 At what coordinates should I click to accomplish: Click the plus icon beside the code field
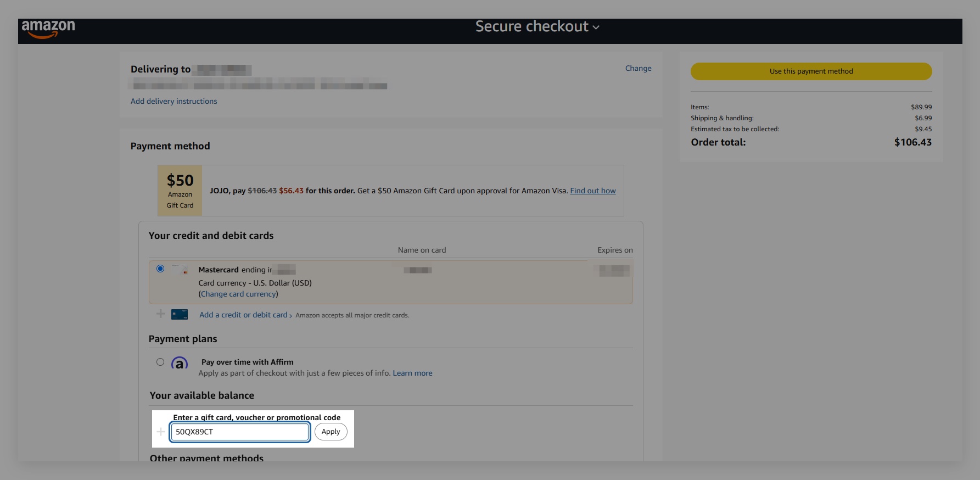pyautogui.click(x=161, y=432)
